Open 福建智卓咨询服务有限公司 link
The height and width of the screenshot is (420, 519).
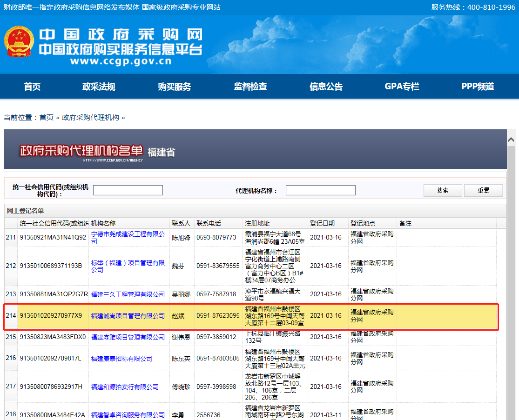pos(128,415)
